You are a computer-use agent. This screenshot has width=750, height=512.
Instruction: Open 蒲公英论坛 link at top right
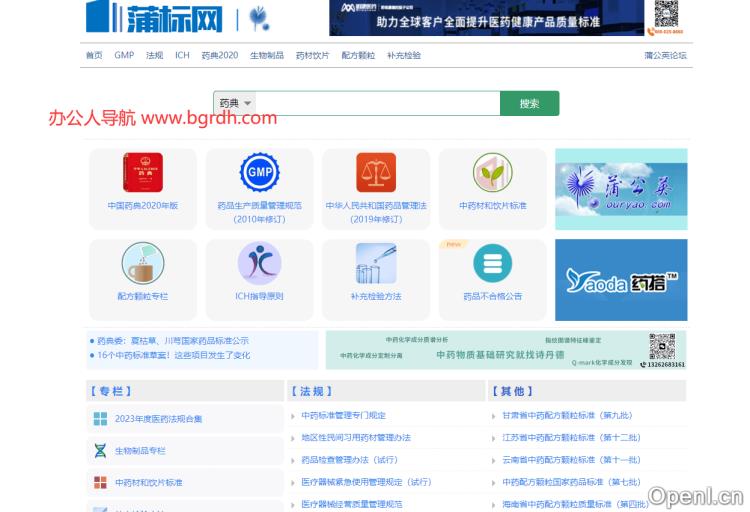click(665, 55)
